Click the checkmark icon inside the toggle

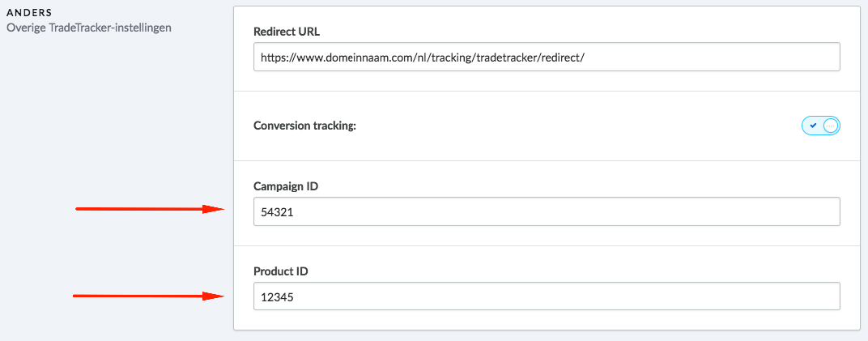tap(813, 126)
